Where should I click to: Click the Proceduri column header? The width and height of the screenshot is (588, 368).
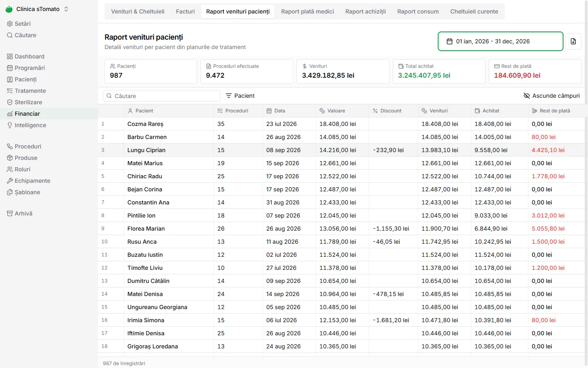click(238, 111)
